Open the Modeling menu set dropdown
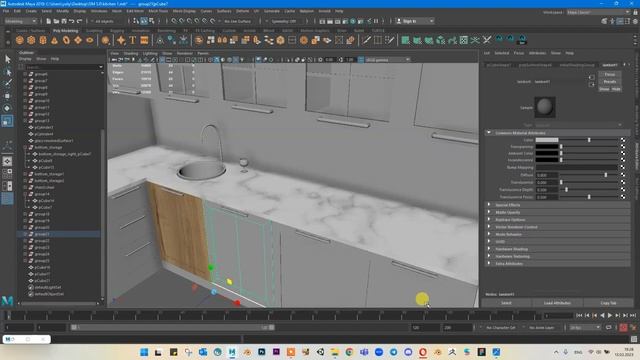The image size is (640, 360). [20, 21]
